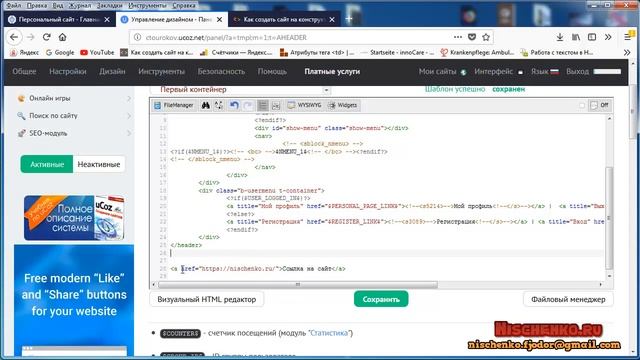
Task: Open the Правка menu
Action: pos(37,6)
